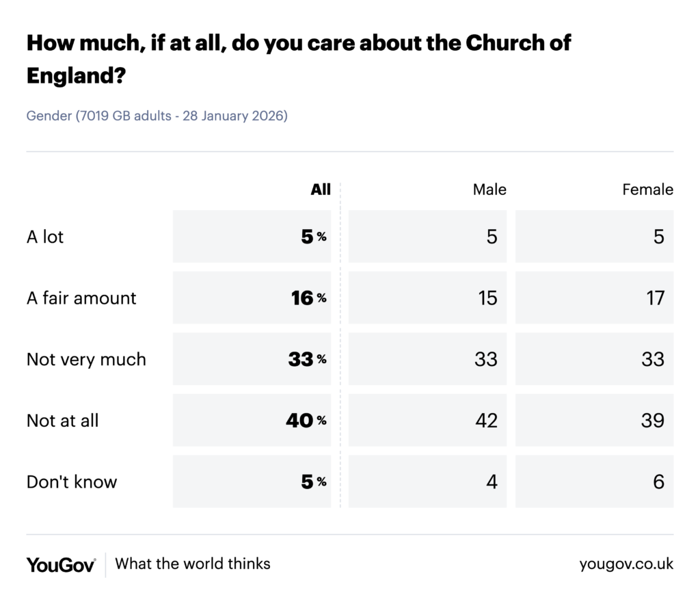Click the Male 42 value cell
Viewport: 700px width, 604px height.
(x=427, y=421)
